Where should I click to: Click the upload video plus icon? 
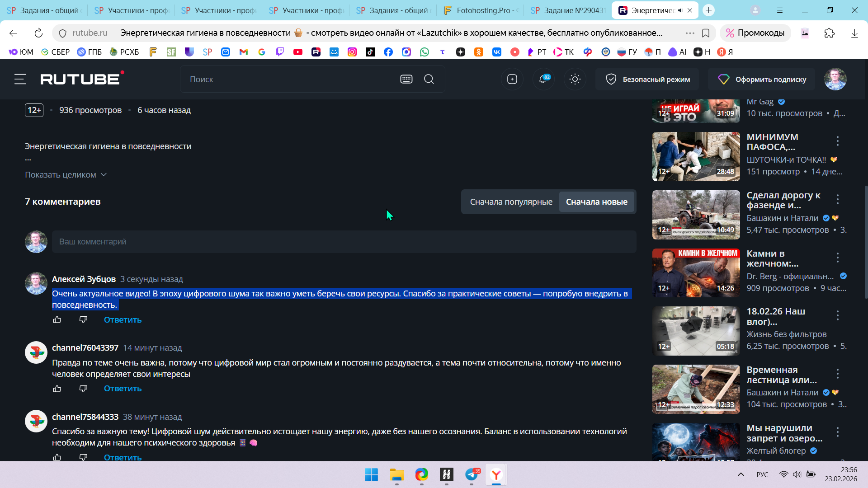(x=512, y=79)
